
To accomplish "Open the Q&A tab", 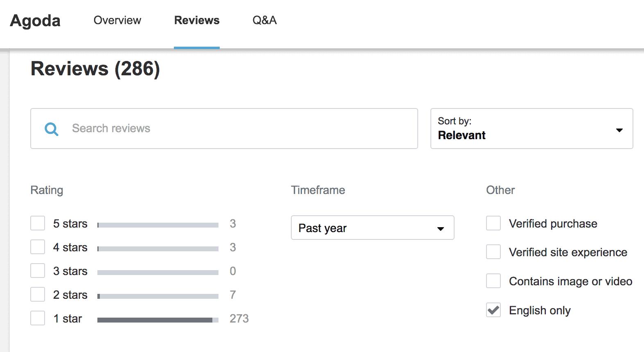I will click(x=264, y=20).
